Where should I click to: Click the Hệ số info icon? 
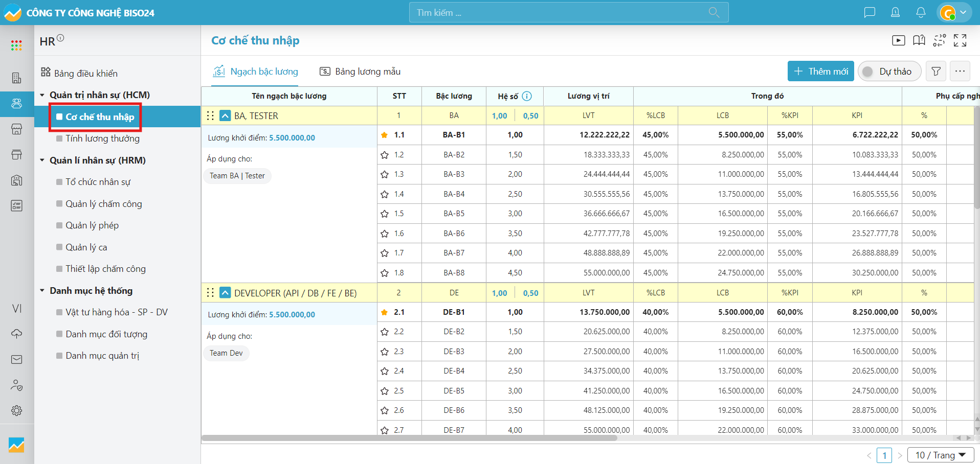coord(527,96)
